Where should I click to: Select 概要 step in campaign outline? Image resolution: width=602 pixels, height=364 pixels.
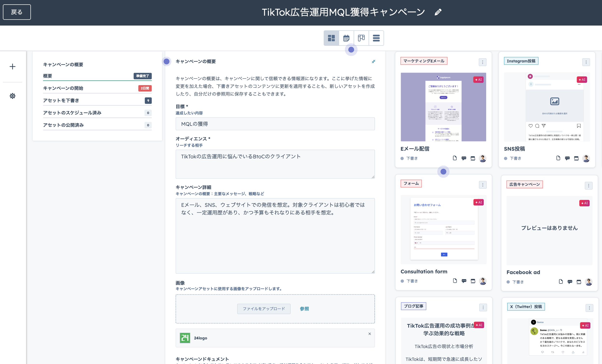(x=97, y=76)
